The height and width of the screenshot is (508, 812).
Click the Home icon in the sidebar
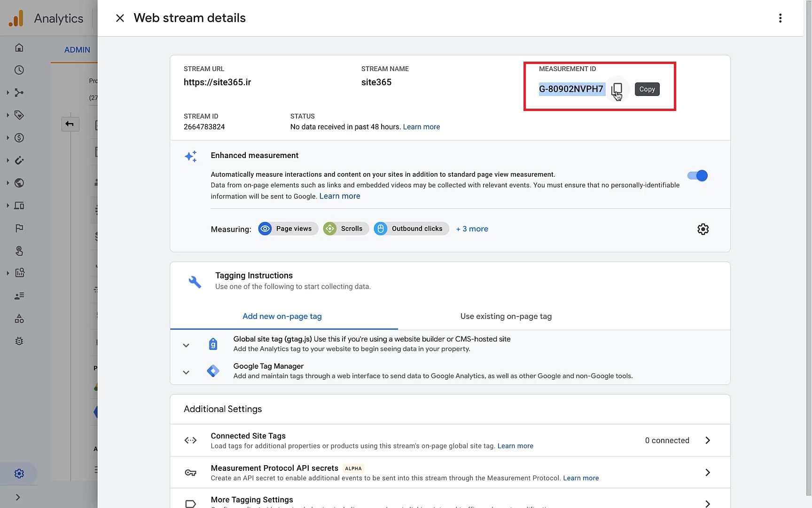(x=19, y=48)
